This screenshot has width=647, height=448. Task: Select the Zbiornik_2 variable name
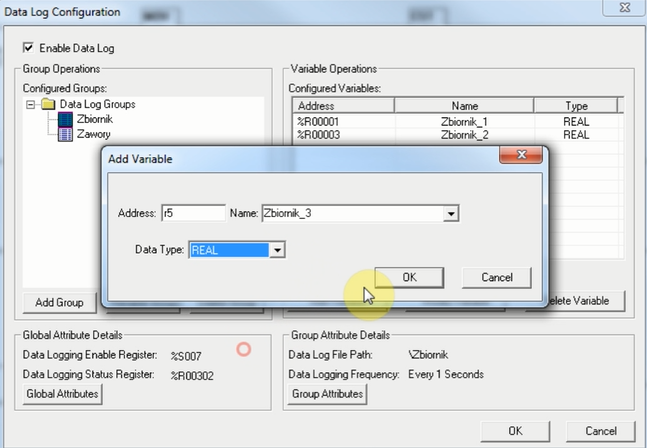tap(464, 135)
